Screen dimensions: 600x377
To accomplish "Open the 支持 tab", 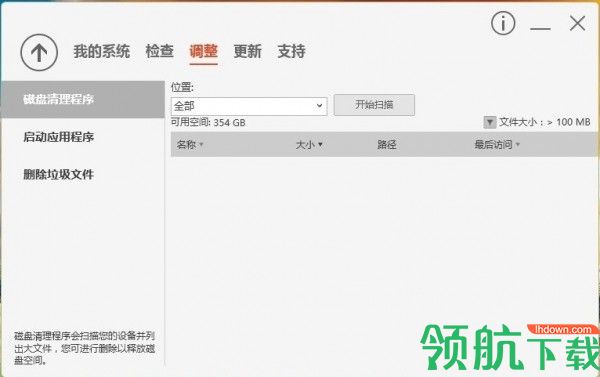I will tap(292, 51).
